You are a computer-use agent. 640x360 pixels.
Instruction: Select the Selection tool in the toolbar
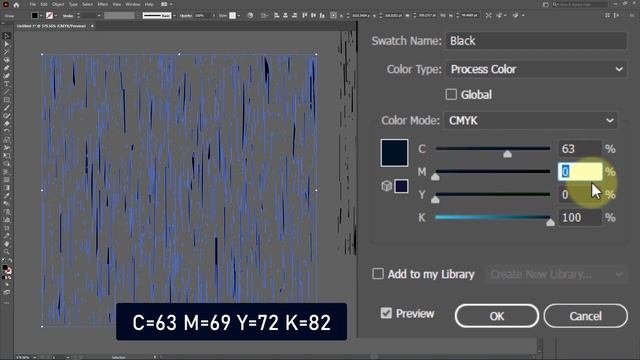6,36
